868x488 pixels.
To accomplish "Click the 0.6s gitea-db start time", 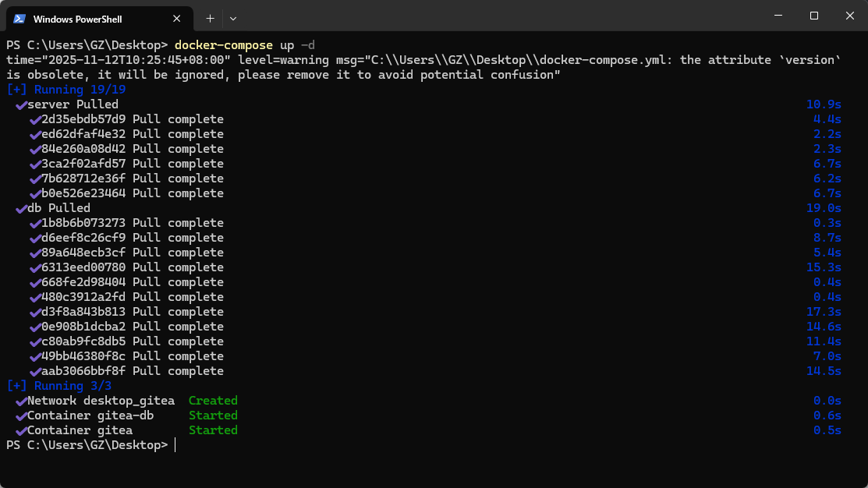I will 827,416.
